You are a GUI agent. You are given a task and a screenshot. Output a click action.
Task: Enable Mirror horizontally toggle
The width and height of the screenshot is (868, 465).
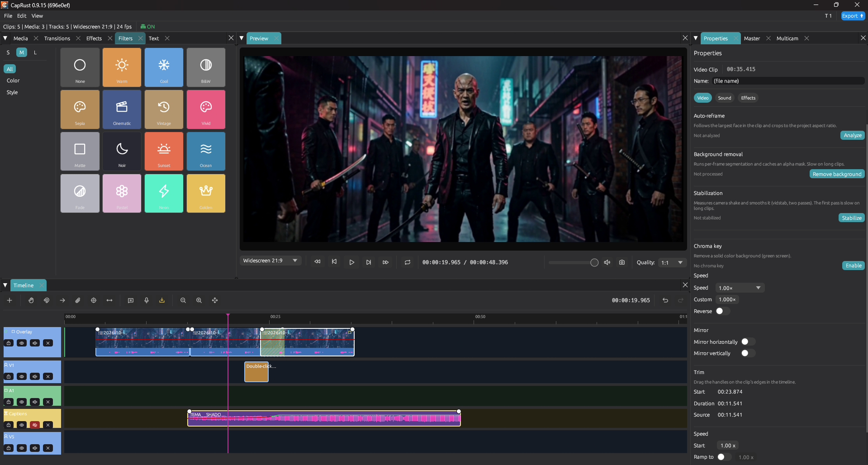pos(748,342)
